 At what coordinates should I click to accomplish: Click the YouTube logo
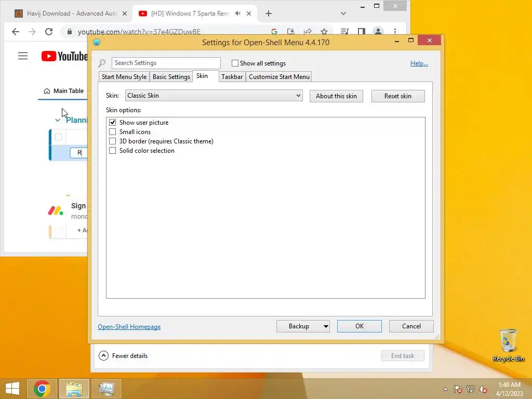(x=64, y=56)
